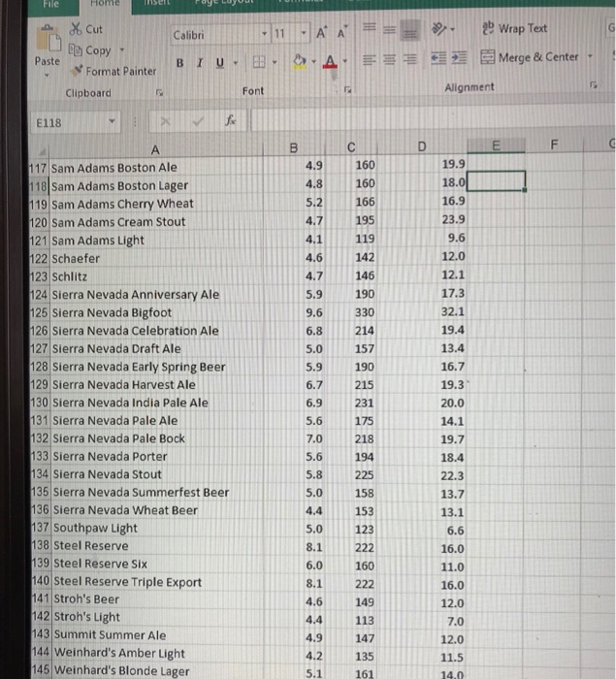The width and height of the screenshot is (616, 679).
Task: Click cell 'Sam Adams Boston Lager'
Action: pyautogui.click(x=120, y=186)
